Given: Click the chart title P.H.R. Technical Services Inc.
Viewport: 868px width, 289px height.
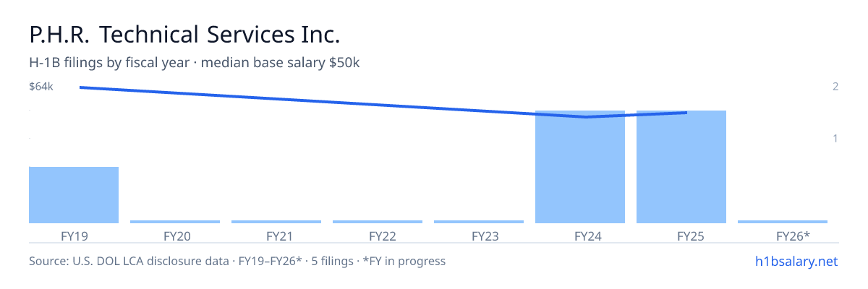Looking at the screenshot, I should click(x=184, y=34).
